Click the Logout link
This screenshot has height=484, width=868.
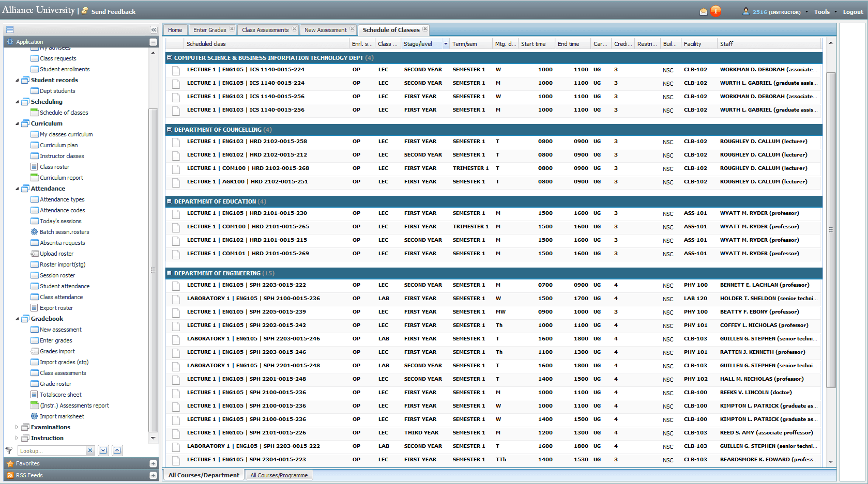click(852, 12)
